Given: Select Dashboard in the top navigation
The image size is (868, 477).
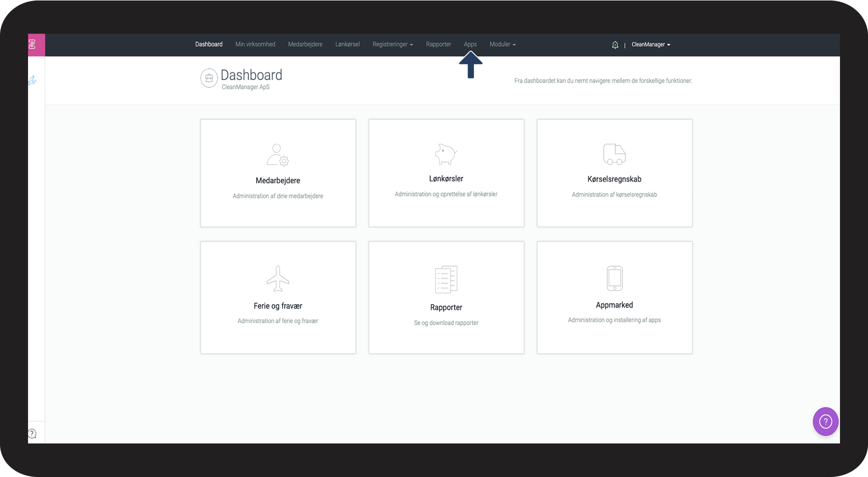Looking at the screenshot, I should [x=209, y=44].
